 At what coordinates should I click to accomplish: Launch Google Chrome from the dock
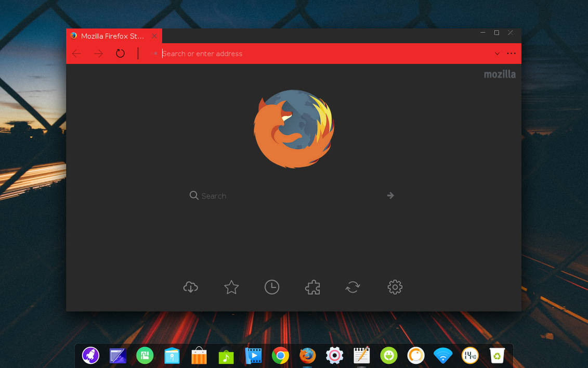pos(280,355)
